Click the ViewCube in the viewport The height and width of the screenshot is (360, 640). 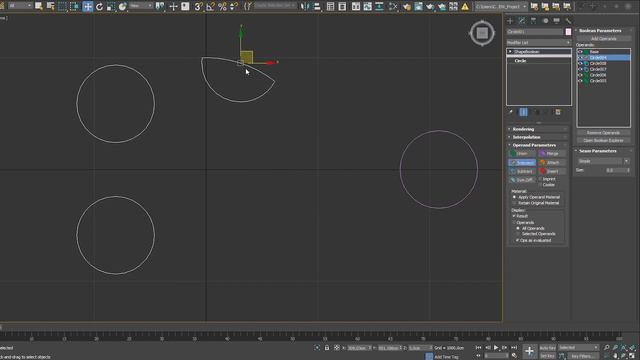pos(482,33)
